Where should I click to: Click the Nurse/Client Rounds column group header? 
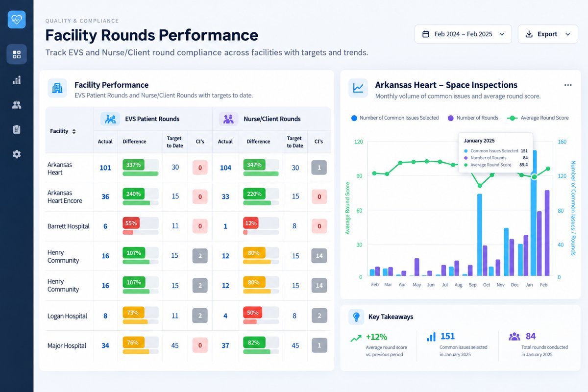(271, 119)
